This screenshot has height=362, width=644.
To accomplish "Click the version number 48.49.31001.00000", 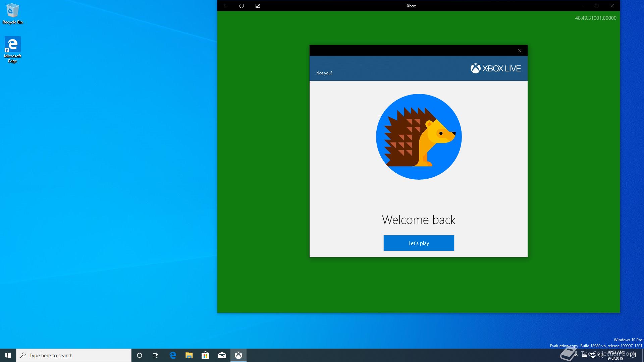I will coord(596,18).
